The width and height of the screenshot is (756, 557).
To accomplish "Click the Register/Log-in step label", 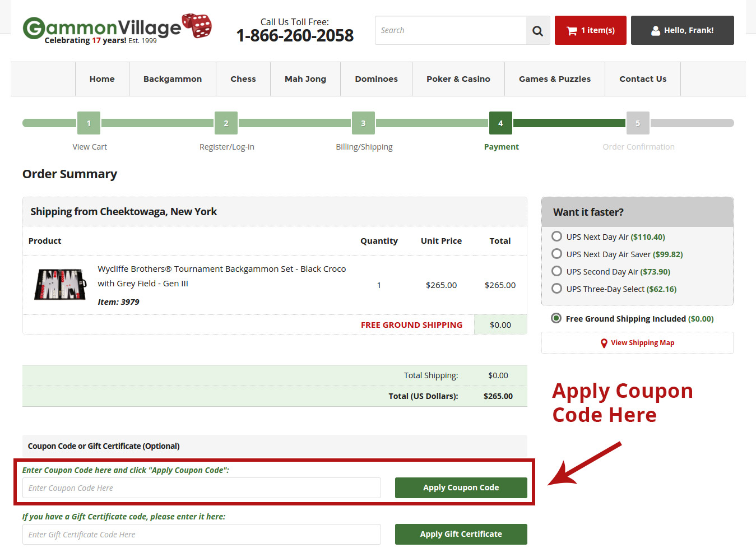I will click(x=227, y=147).
